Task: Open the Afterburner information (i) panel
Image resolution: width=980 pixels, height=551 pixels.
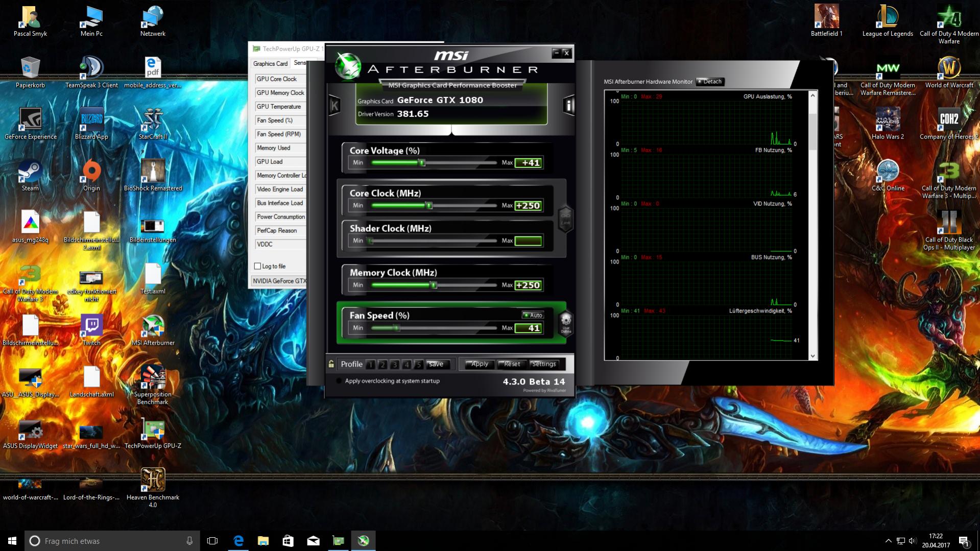Action: click(x=568, y=105)
